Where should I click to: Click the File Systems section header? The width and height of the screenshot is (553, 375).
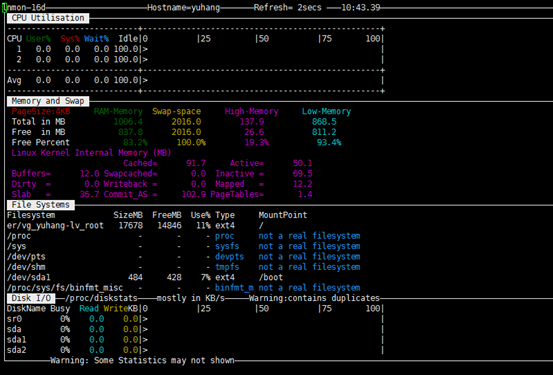click(x=41, y=205)
